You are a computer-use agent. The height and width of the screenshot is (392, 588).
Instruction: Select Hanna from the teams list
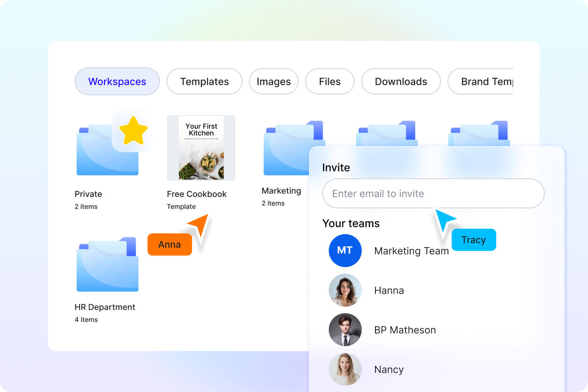(389, 290)
